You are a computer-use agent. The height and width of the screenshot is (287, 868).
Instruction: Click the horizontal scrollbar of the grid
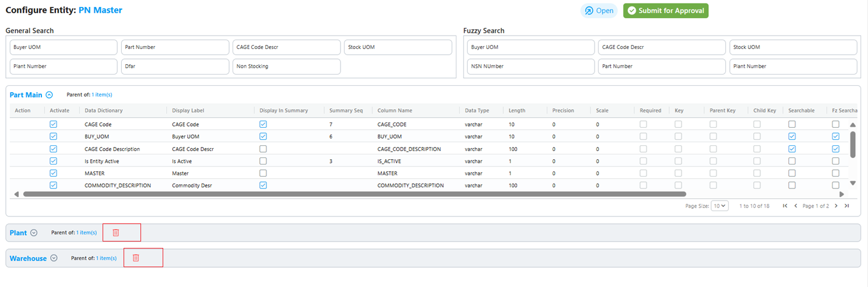point(354,194)
